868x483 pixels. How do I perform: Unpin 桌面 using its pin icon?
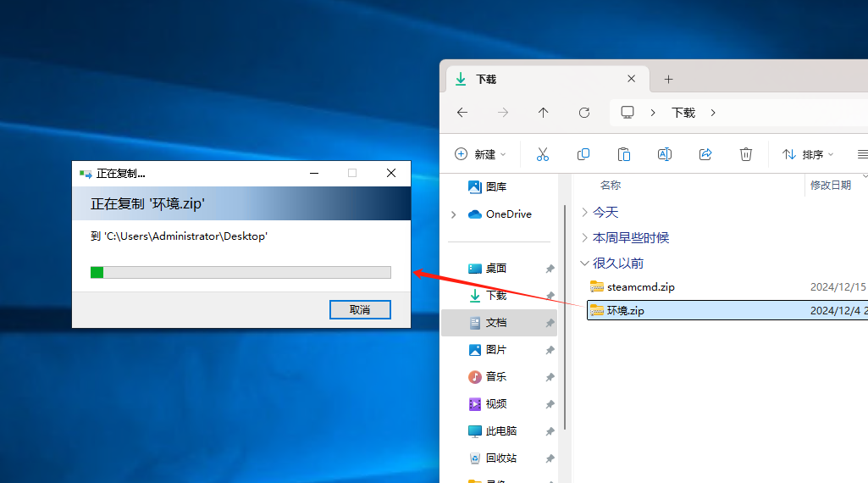tap(550, 269)
